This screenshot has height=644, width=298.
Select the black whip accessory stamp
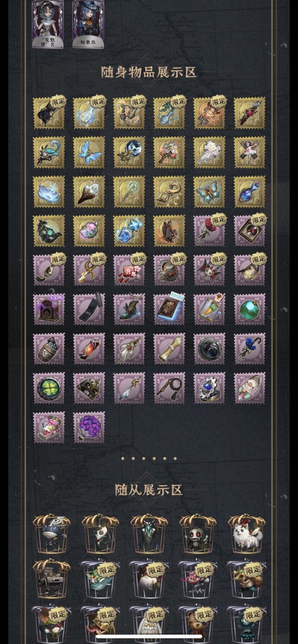pos(169,388)
